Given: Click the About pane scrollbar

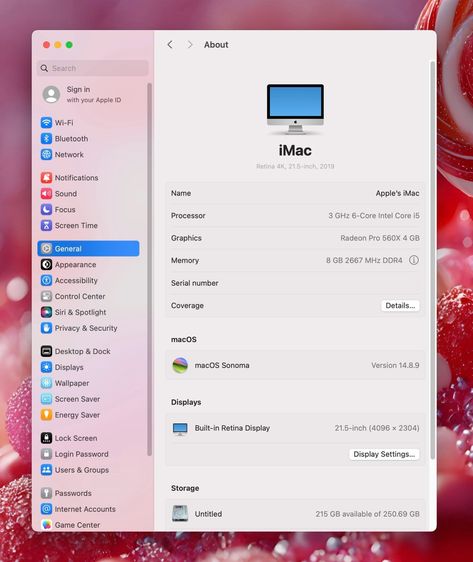Looking at the screenshot, I should [433, 260].
